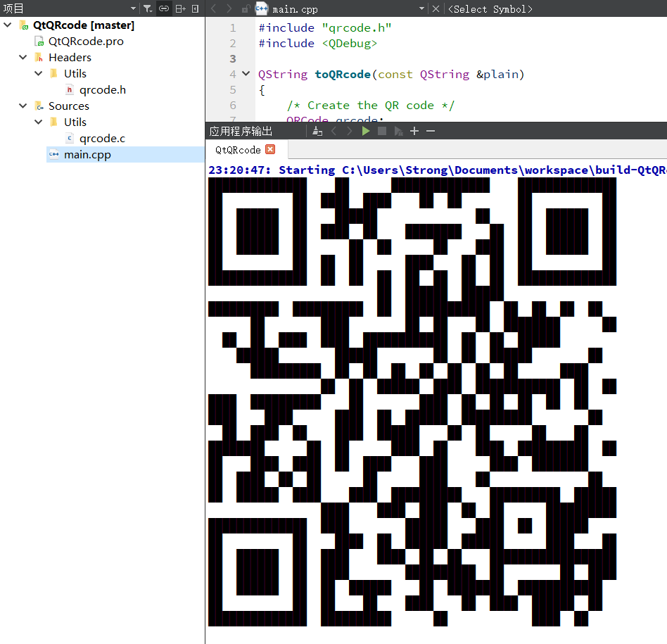Image resolution: width=667 pixels, height=644 pixels.
Task: Fold the toQRcode function at line 4
Action: click(246, 74)
